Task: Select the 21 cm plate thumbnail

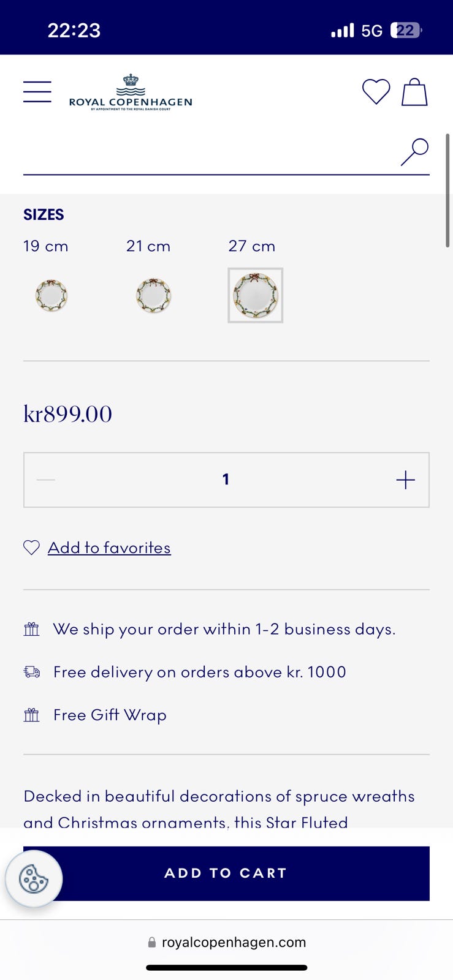Action: tap(153, 295)
